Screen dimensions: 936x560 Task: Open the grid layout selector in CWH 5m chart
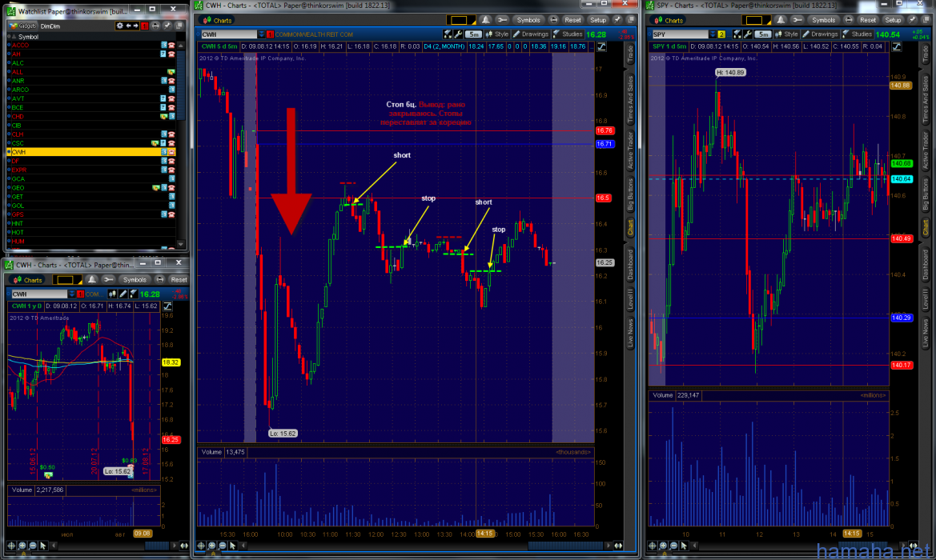point(461,20)
